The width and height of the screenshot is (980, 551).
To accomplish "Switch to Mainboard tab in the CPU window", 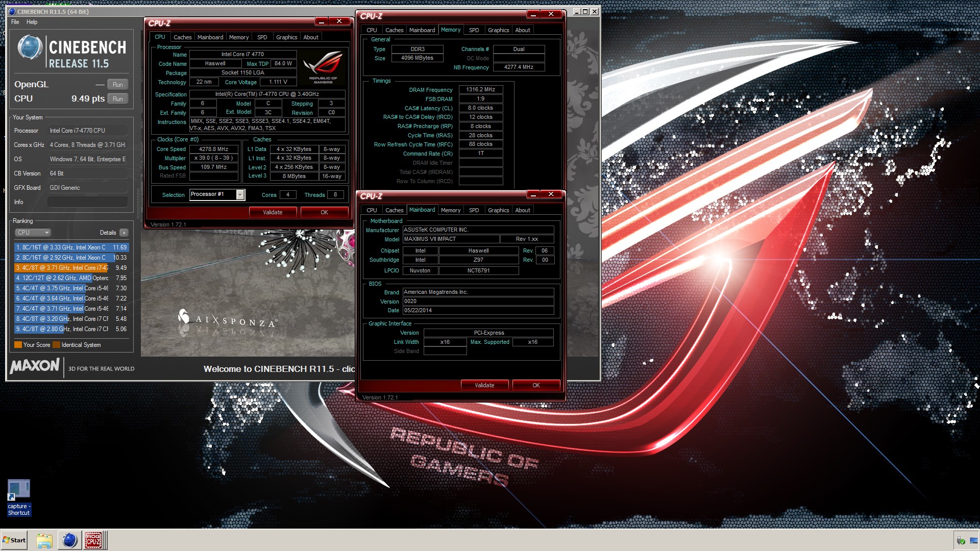I will 210,37.
